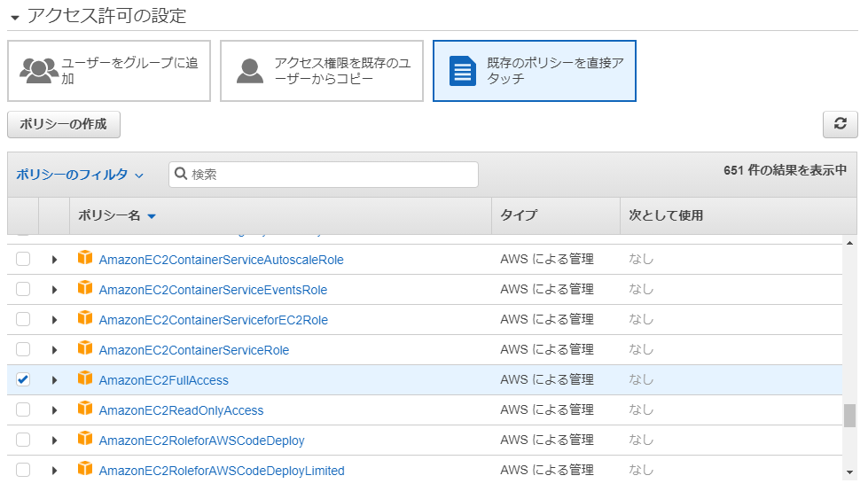868x499 pixels.
Task: Open the AmazonEC2ContainerServiceRole link
Action: [x=194, y=350]
